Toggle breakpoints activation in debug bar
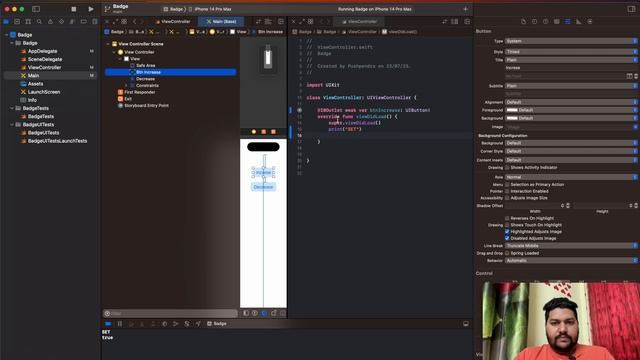Screen dimensions: 640x360 [108, 324]
